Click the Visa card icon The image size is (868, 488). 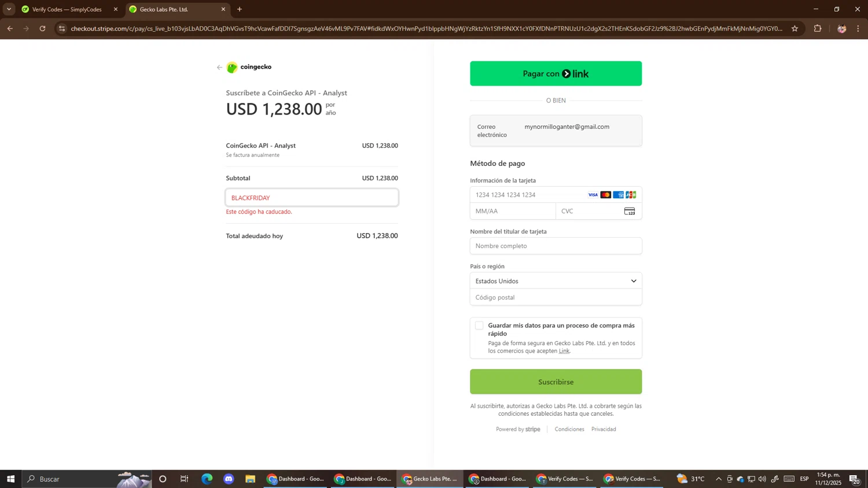[x=593, y=195]
